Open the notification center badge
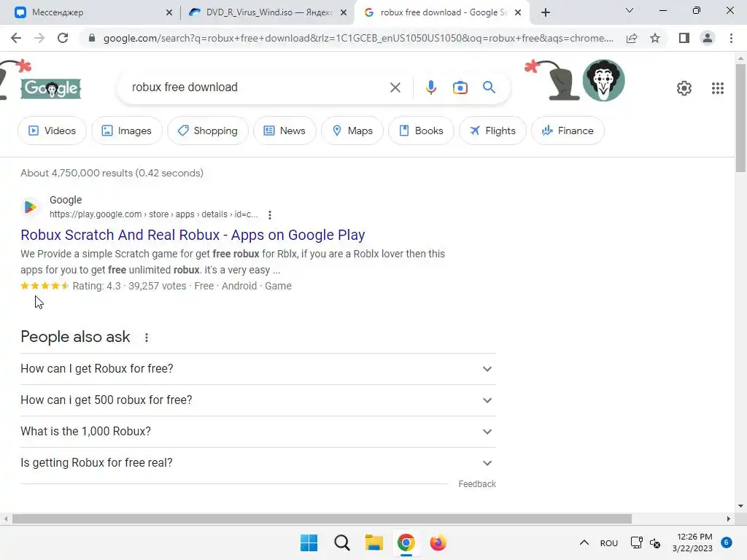 (727, 542)
